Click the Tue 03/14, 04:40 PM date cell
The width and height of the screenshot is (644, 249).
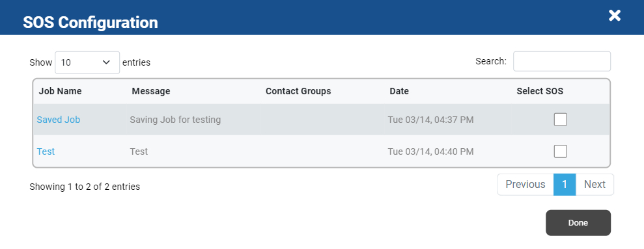click(430, 151)
